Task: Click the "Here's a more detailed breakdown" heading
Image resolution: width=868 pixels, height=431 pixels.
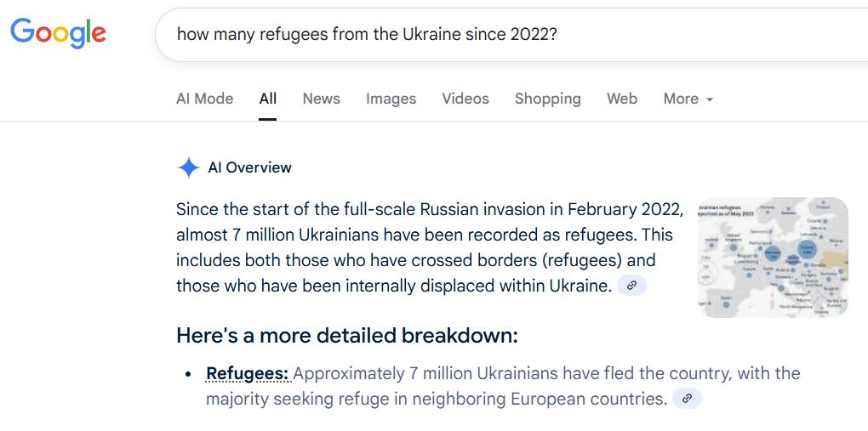Action: pyautogui.click(x=346, y=336)
